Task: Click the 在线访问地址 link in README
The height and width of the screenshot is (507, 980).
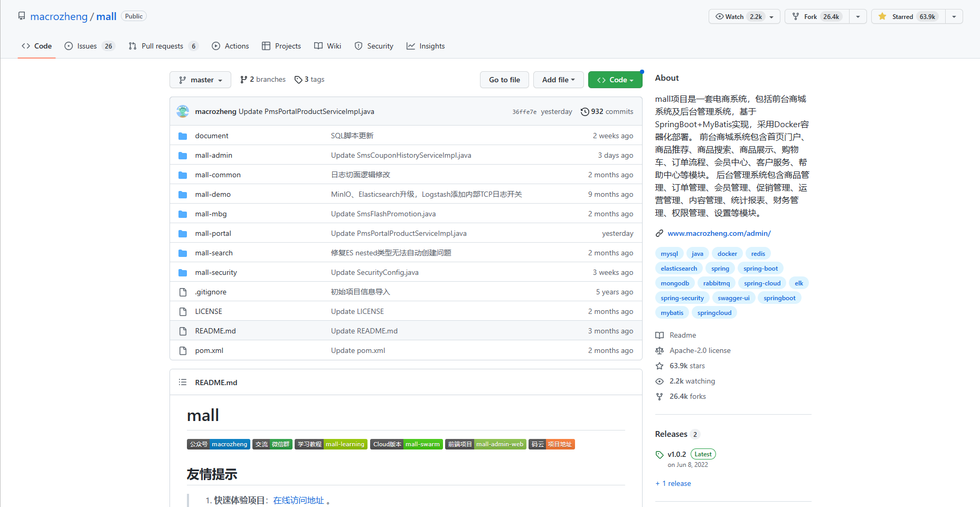Action: click(298, 500)
